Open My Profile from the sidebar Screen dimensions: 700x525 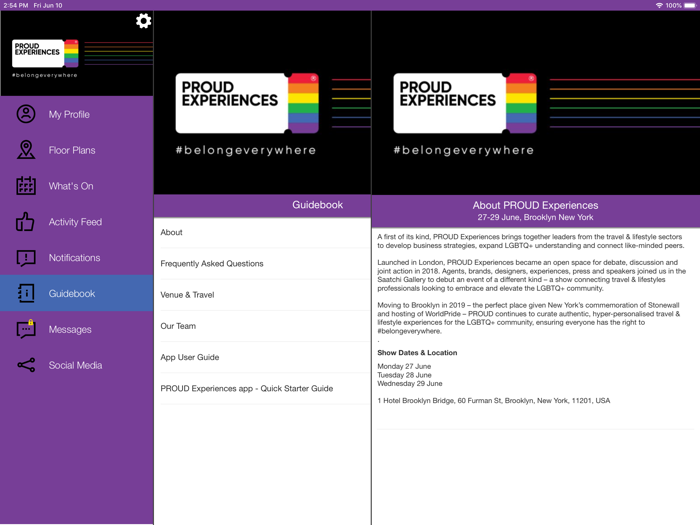click(77, 114)
